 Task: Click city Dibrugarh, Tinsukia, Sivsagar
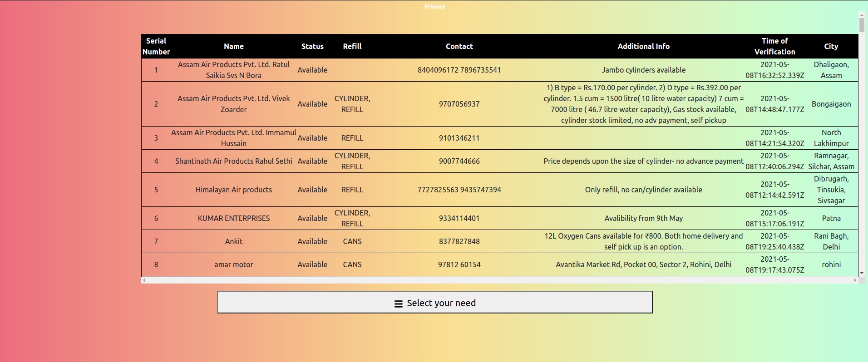click(831, 190)
